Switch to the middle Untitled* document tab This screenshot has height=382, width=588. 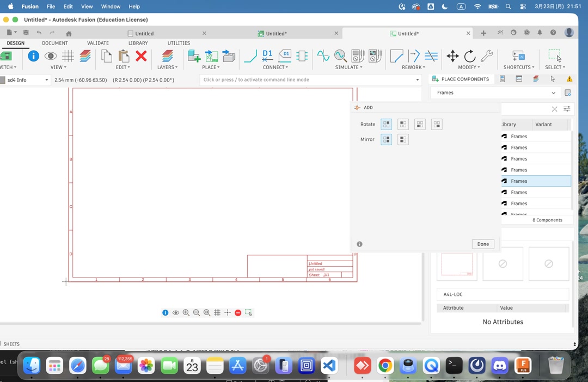tap(275, 33)
